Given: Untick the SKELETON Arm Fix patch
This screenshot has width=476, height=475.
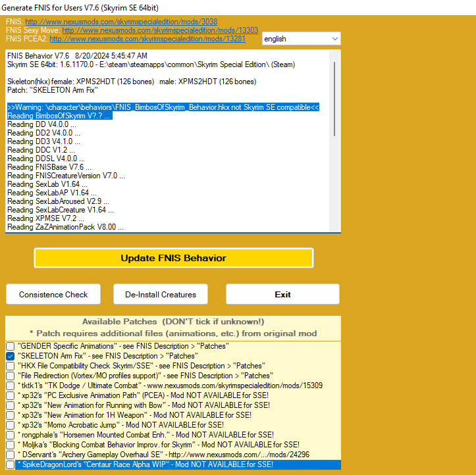Looking at the screenshot, I should [11, 356].
